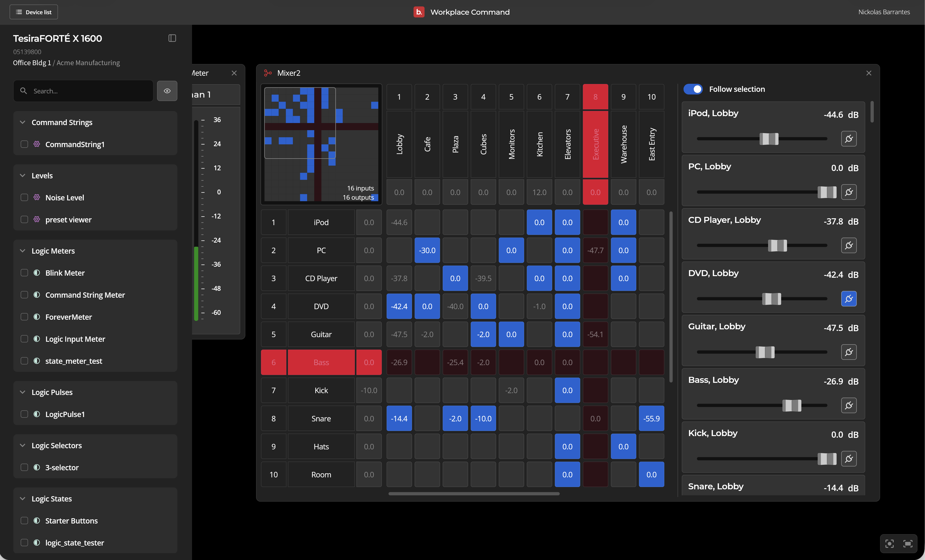Click the focus selection icon at bottom right
This screenshot has height=560, width=925.
pos(889,544)
